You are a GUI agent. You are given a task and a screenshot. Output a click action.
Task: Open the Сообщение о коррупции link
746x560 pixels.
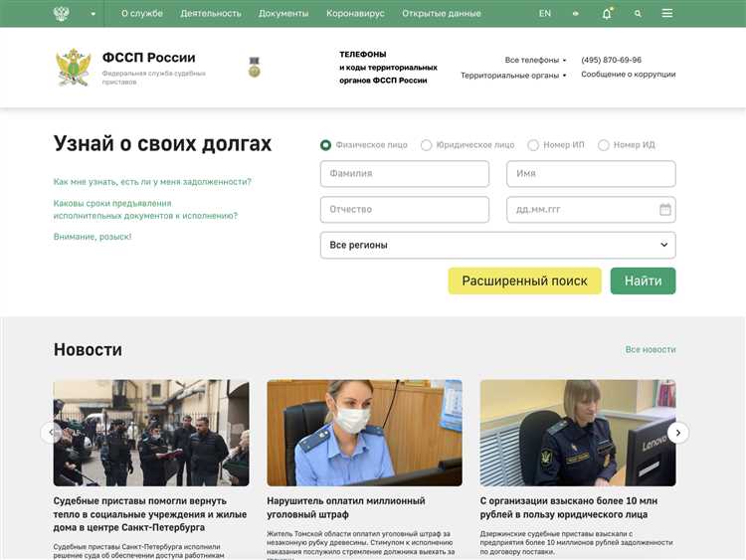629,75
